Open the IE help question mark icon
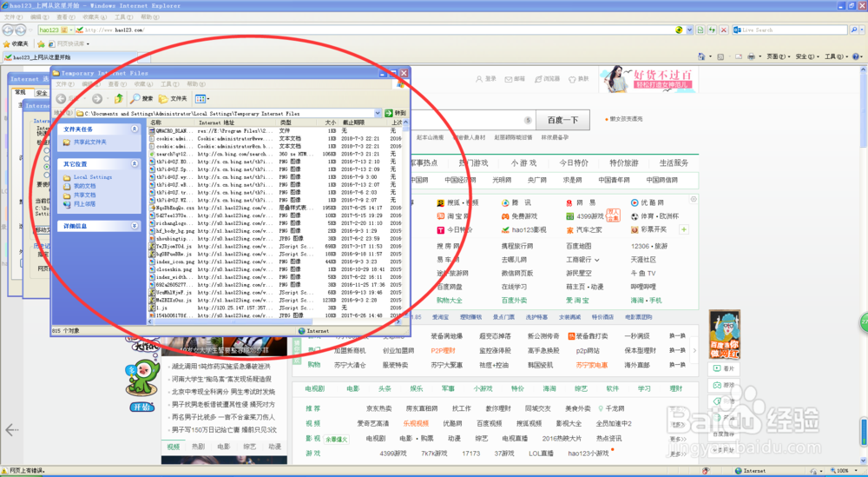 (x=856, y=56)
